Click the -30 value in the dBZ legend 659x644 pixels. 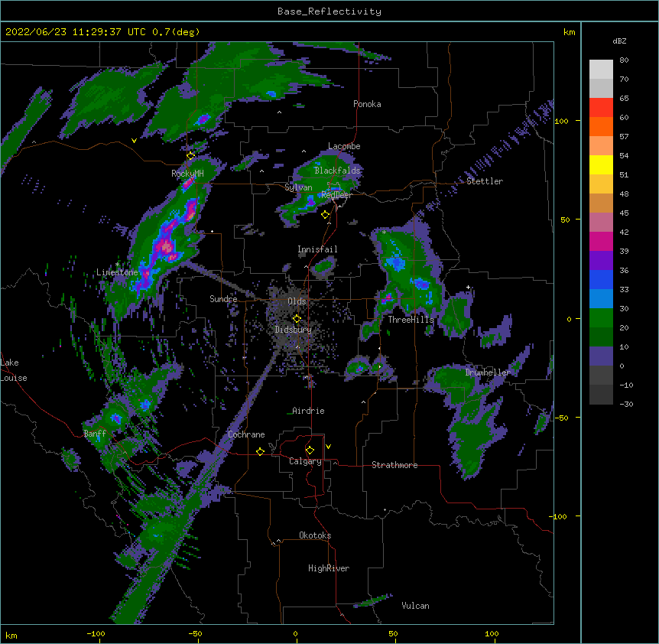(626, 405)
